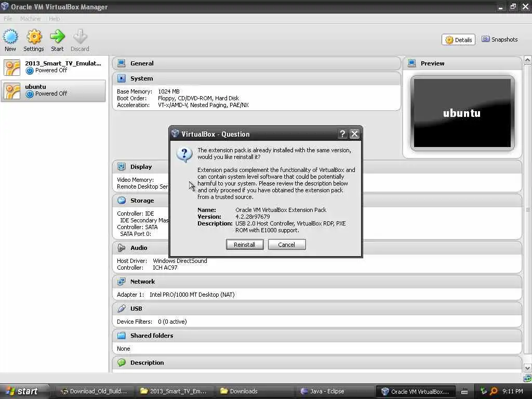Click the system tray clock 9:11 PM
This screenshot has width=532, height=399.
click(513, 391)
